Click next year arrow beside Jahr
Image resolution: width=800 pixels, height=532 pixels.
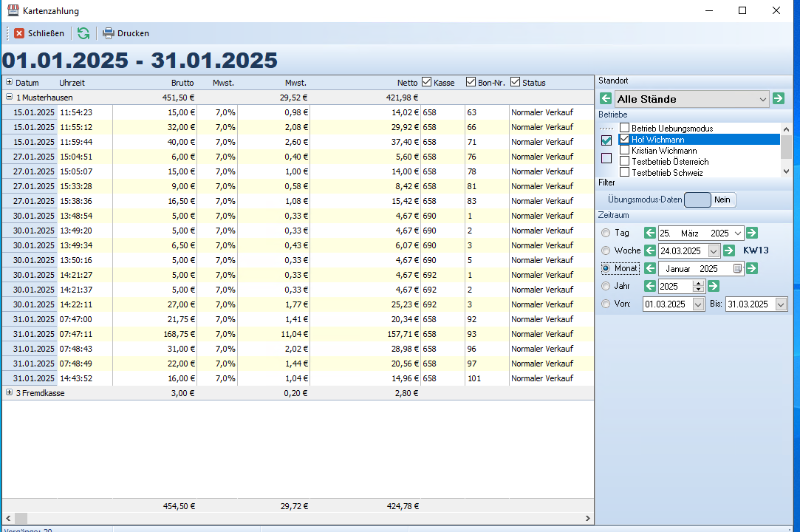click(714, 286)
